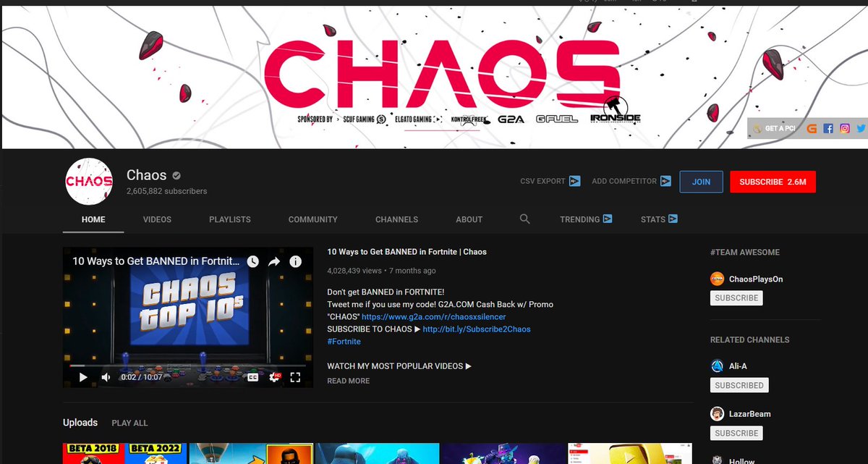Click Play All next to Uploads
Viewport: 868px width, 464px height.
[129, 423]
